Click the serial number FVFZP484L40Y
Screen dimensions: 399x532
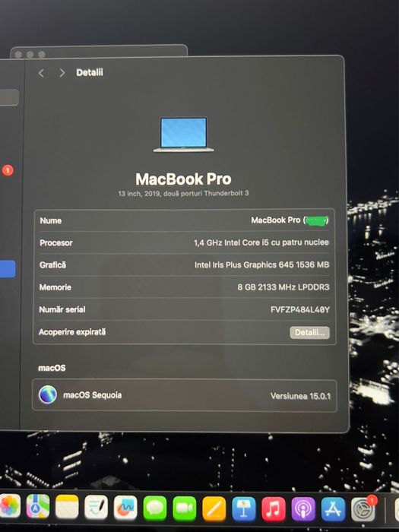(x=300, y=309)
